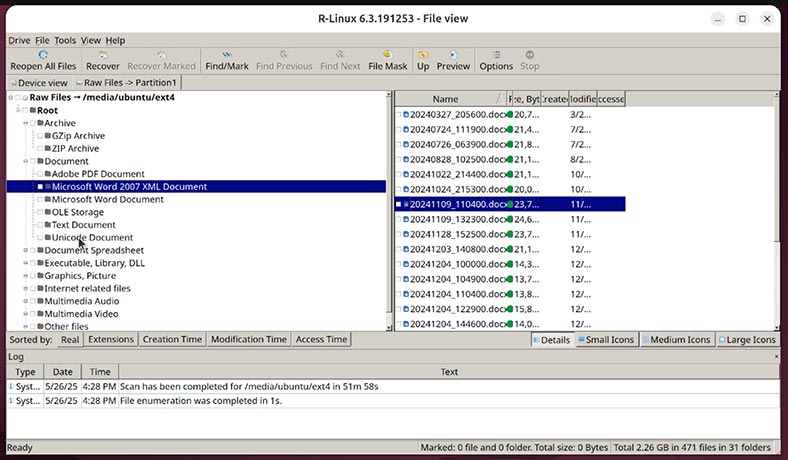Switch to Small Icons view
This screenshot has width=788, height=460.
pyautogui.click(x=606, y=340)
